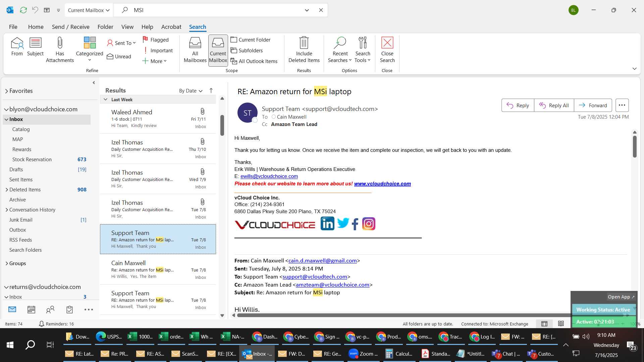Screen dimensions: 644x362
Task: Open the Sent Items folder
Action: tap(47, 180)
